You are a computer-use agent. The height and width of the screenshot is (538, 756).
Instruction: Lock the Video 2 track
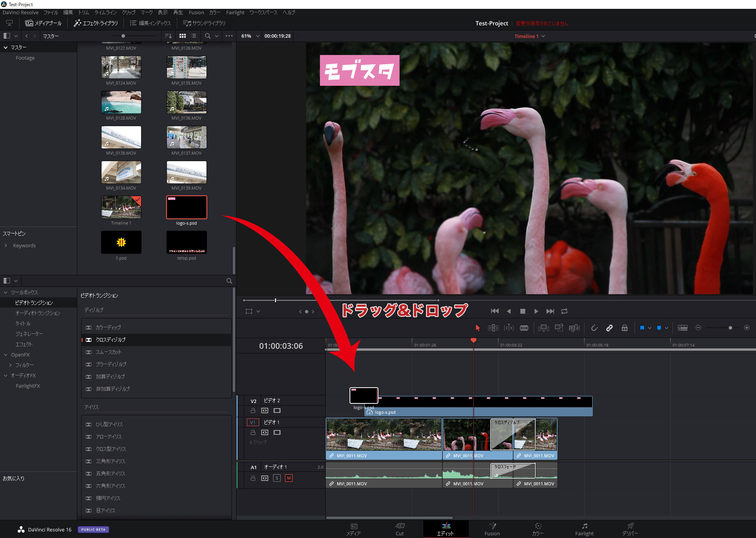coord(253,411)
